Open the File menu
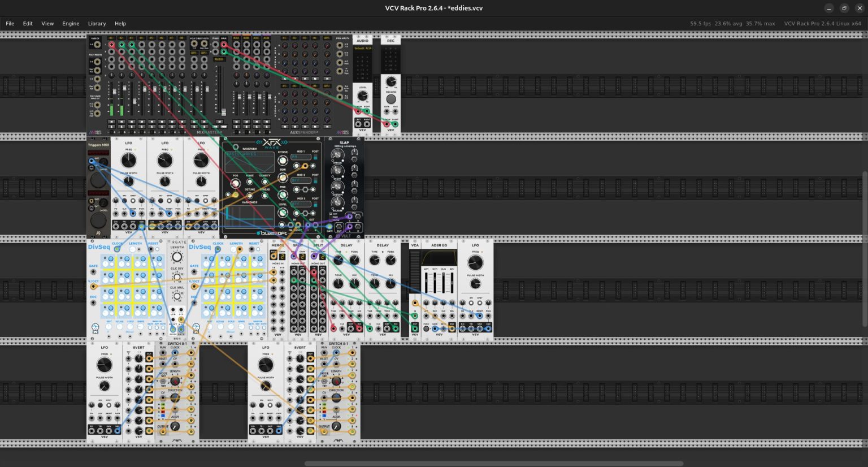Image resolution: width=868 pixels, height=467 pixels. coord(10,24)
